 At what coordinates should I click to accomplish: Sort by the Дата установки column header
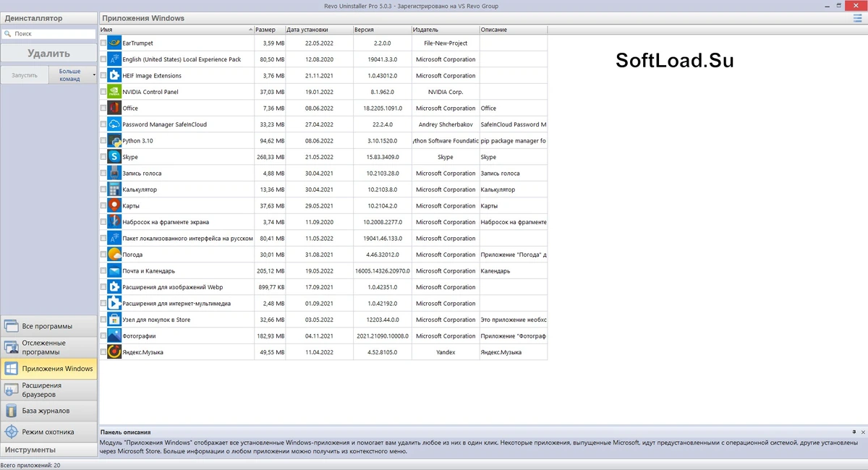point(319,30)
